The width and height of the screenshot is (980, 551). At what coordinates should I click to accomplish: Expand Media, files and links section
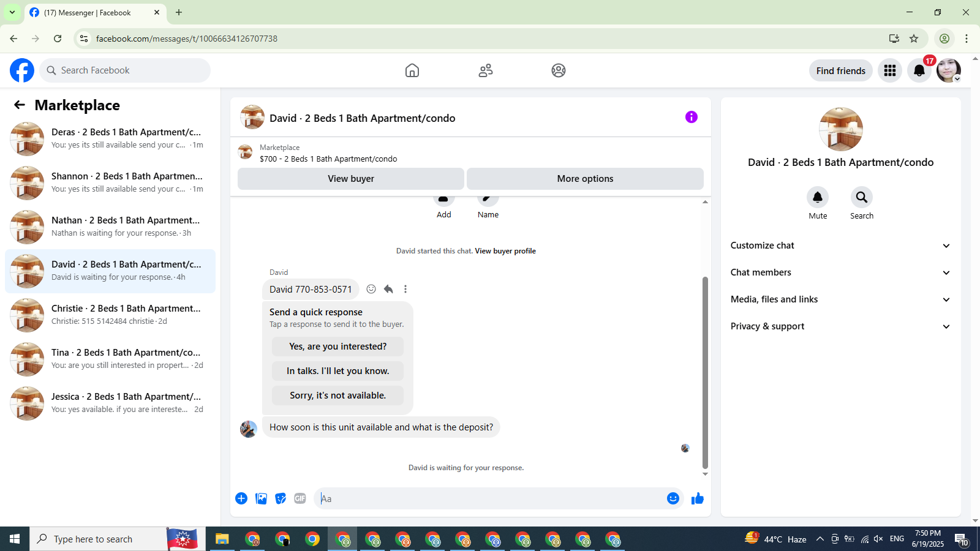point(840,299)
